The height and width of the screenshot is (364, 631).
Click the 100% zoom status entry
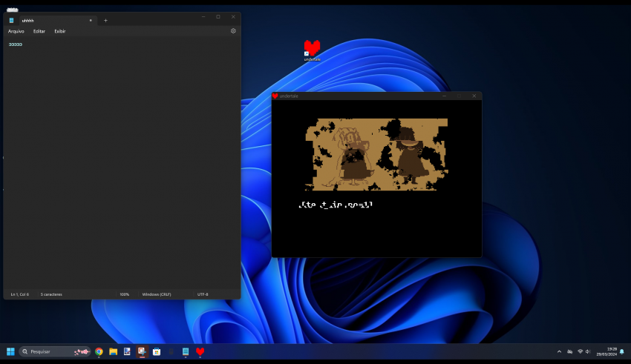click(x=125, y=294)
